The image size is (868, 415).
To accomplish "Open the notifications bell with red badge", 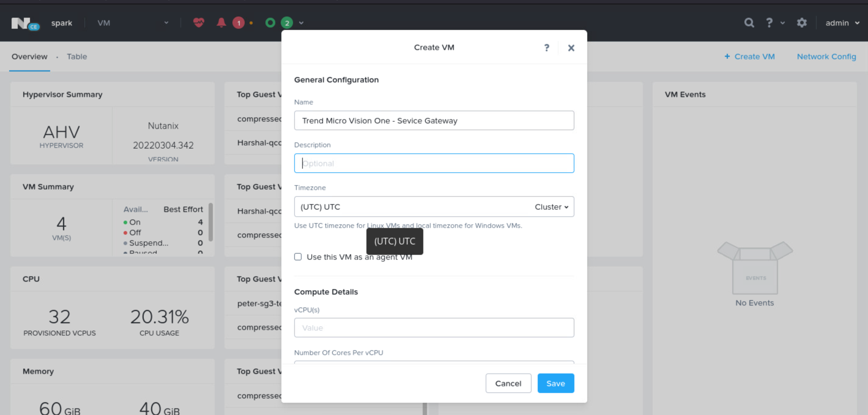I will [221, 23].
